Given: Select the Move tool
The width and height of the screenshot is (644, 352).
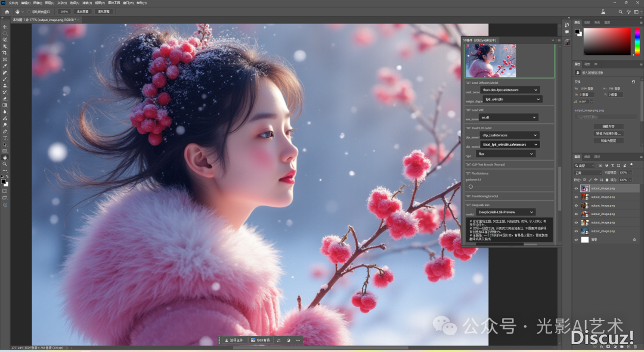Looking at the screenshot, I should (5, 27).
